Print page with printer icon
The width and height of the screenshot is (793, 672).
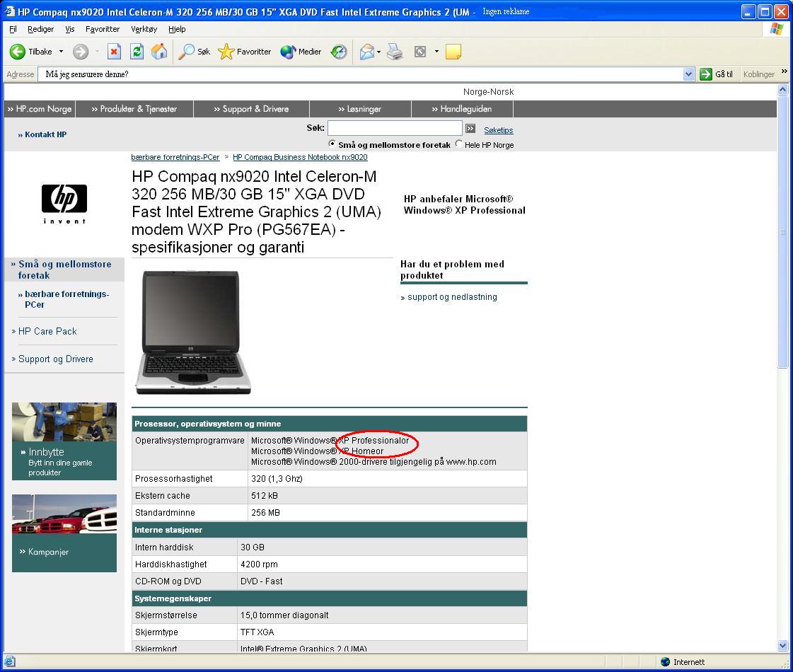[x=395, y=52]
